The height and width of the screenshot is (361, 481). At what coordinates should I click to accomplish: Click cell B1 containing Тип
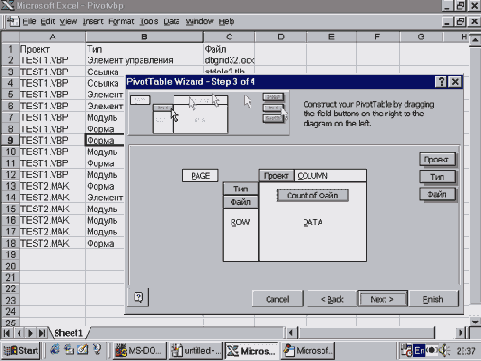pos(144,49)
